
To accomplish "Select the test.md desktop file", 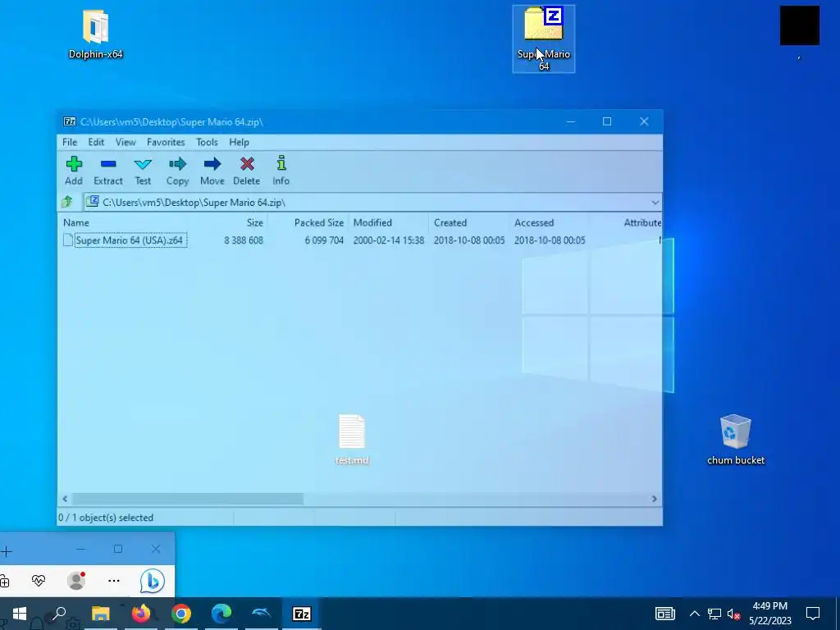I will coord(352,440).
